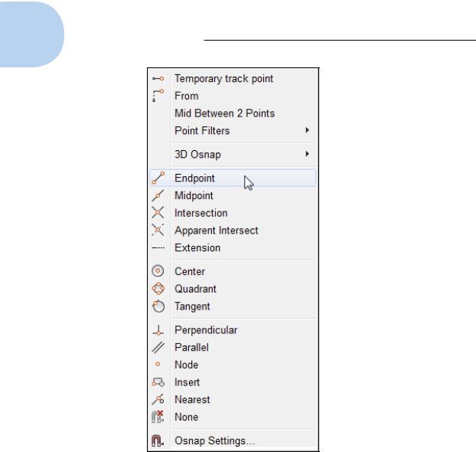This screenshot has height=452, width=476.
Task: Expand the Point Filters submenu arrow
Action: point(307,130)
